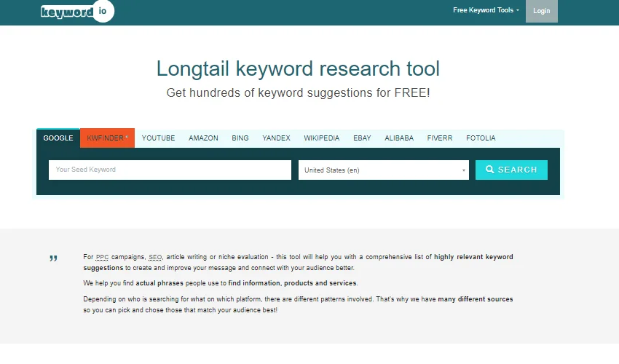This screenshot has height=364, width=619.
Task: Click the SEO abbreviation
Action: point(155,257)
